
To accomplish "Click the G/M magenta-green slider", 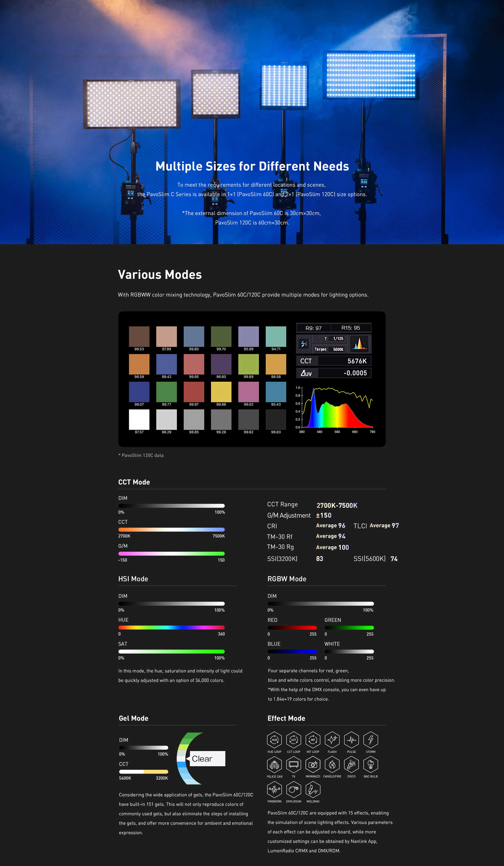I will click(x=171, y=554).
